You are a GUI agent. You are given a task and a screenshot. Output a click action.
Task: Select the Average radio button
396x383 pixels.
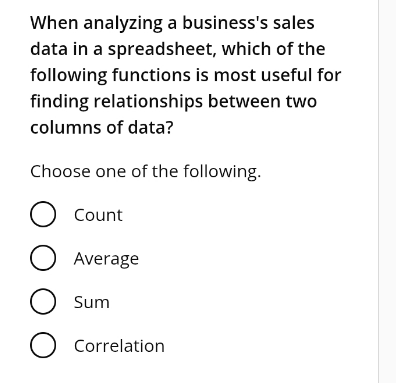click(43, 258)
